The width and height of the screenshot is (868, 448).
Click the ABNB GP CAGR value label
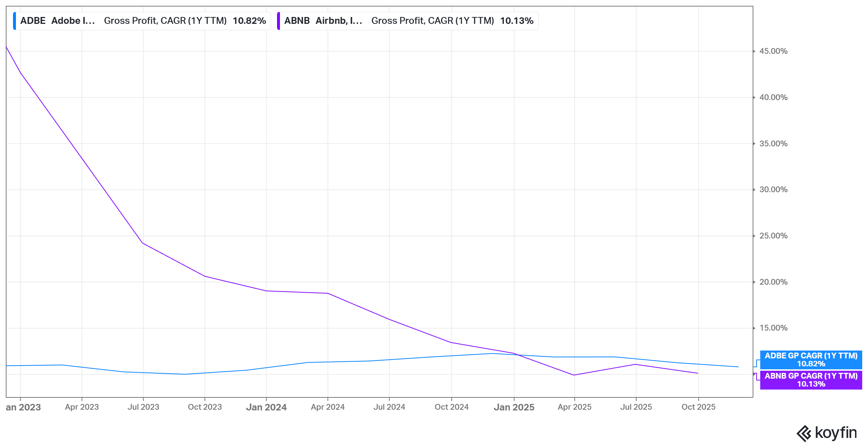811,380
